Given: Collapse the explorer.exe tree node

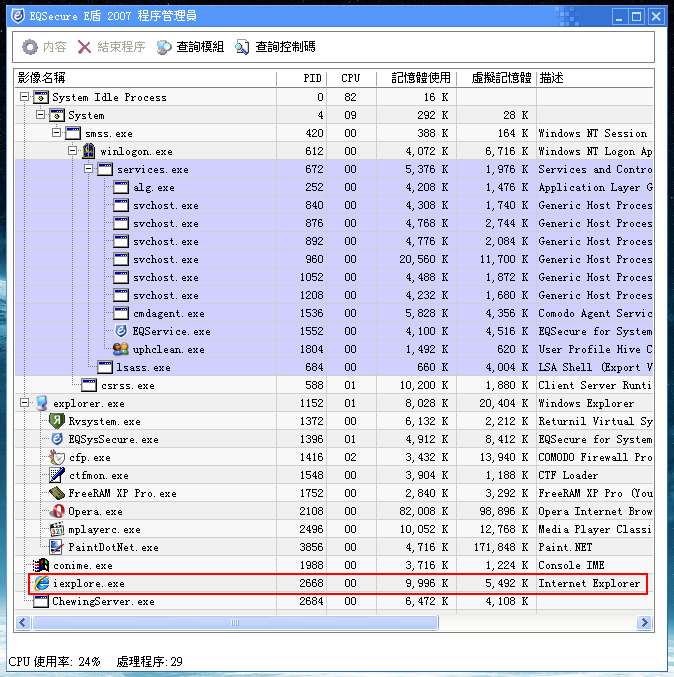Looking at the screenshot, I should [25, 402].
